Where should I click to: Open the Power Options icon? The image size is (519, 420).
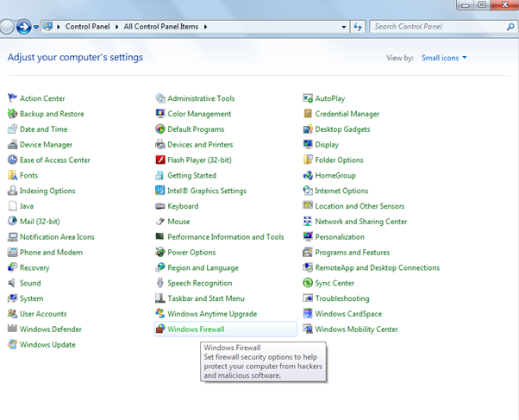160,252
